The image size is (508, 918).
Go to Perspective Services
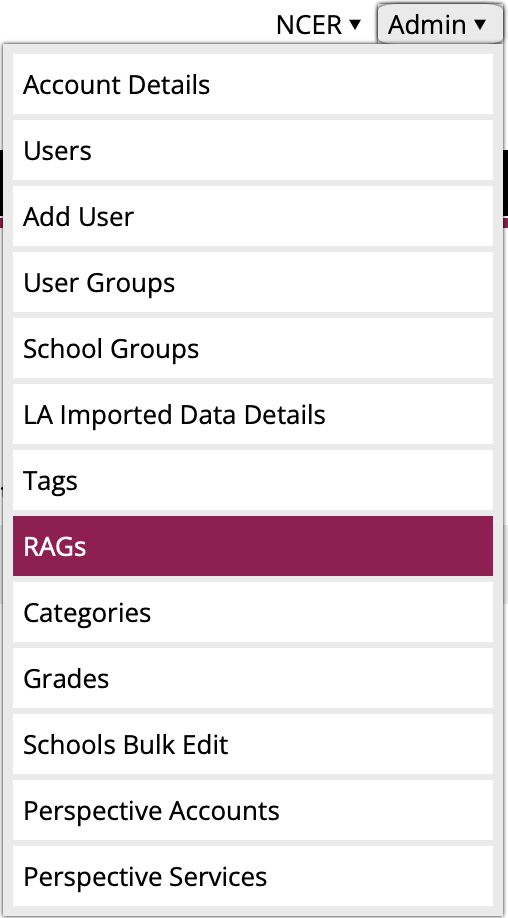[x=253, y=877]
